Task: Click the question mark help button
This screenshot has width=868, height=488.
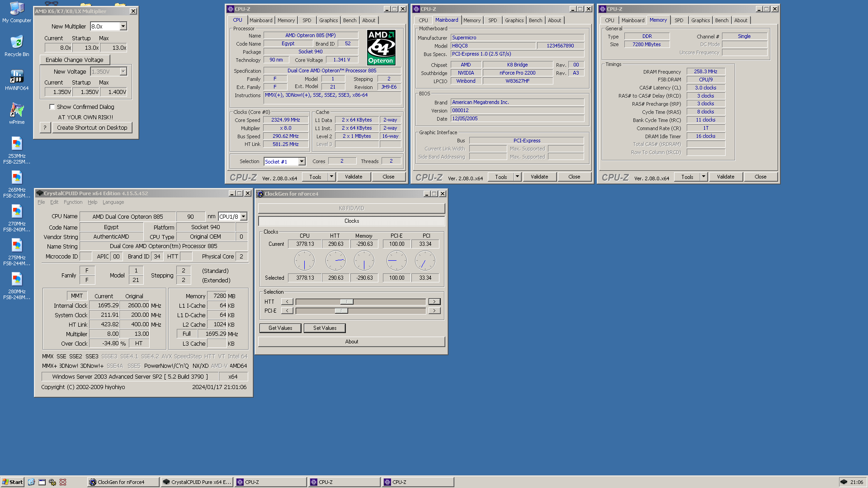Action: pyautogui.click(x=45, y=128)
